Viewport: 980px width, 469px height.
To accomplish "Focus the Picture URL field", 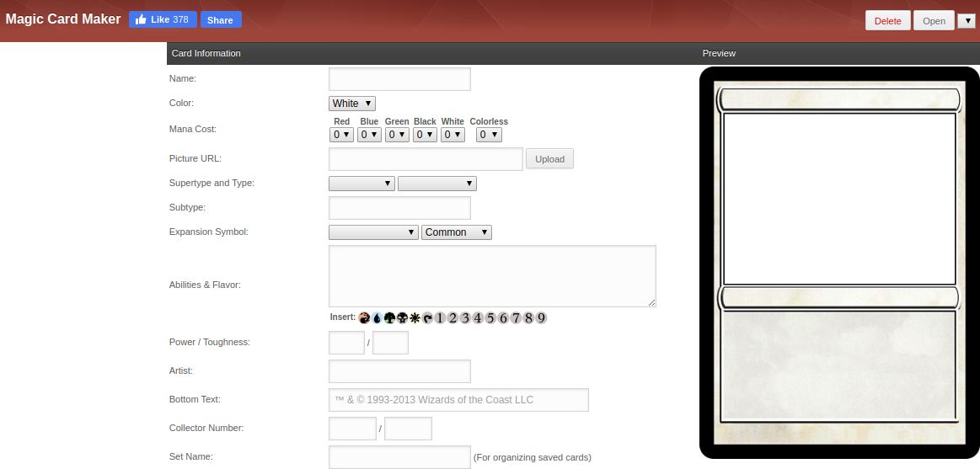I will coord(426,159).
